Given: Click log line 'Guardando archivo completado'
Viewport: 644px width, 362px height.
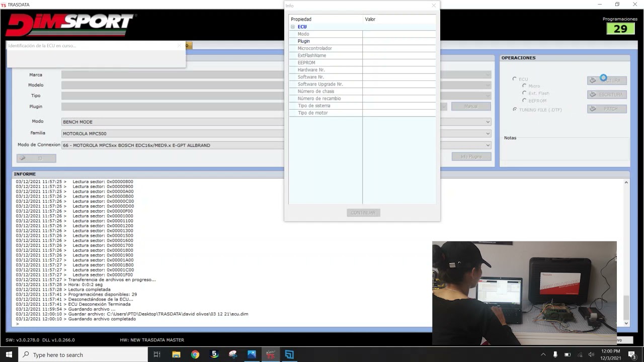Looking at the screenshot, I should [103, 319].
